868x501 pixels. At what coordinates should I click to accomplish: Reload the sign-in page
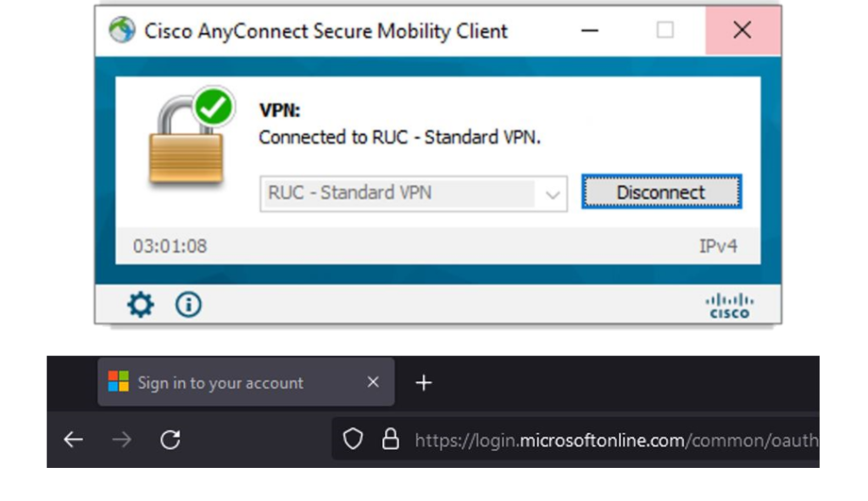[x=172, y=440]
